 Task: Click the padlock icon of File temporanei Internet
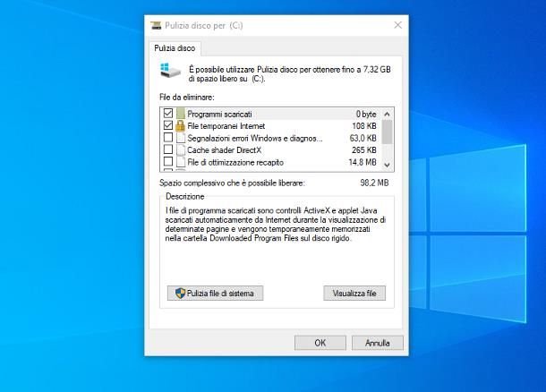click(181, 125)
